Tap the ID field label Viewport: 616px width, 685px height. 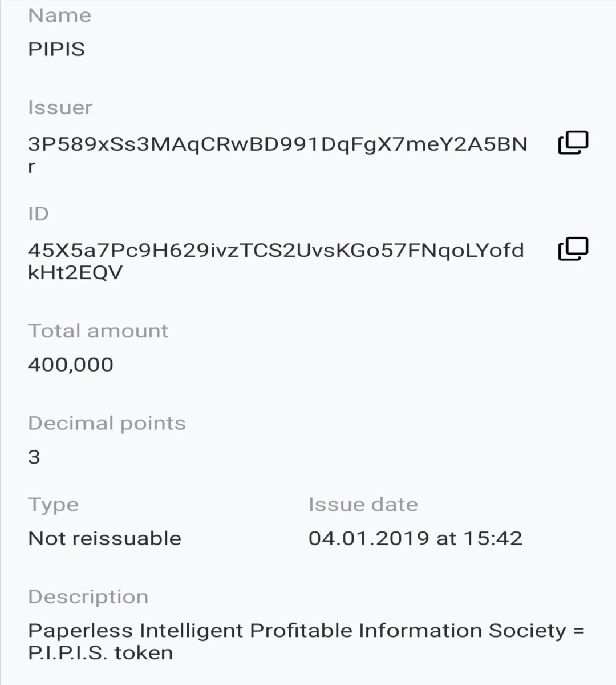(39, 214)
